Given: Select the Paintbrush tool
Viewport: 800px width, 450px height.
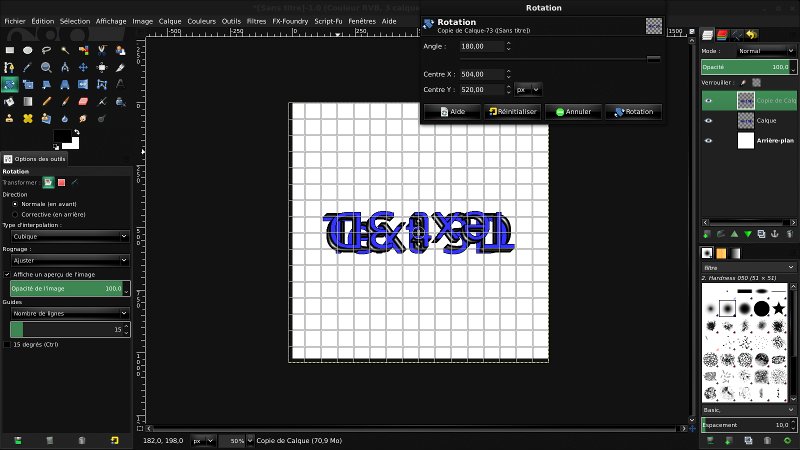Looking at the screenshot, I should point(65,102).
